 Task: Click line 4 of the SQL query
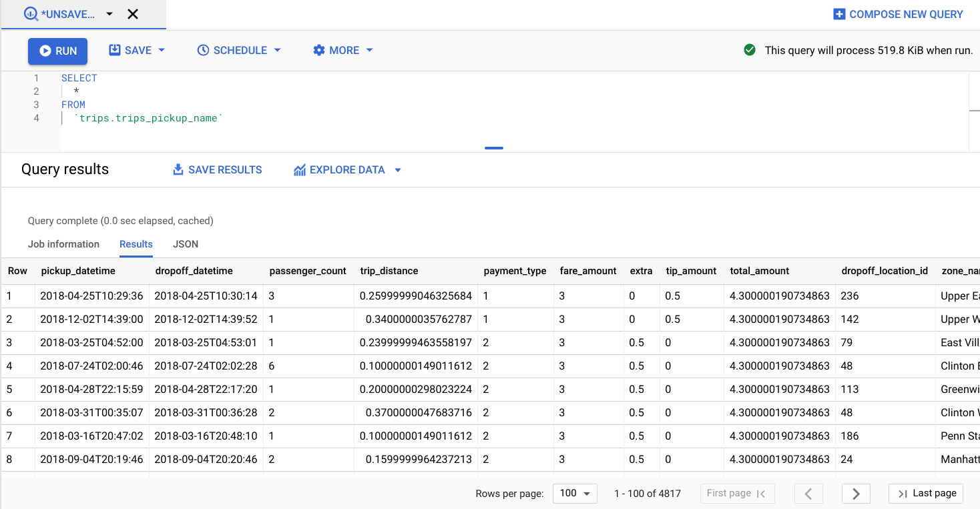tap(150, 118)
